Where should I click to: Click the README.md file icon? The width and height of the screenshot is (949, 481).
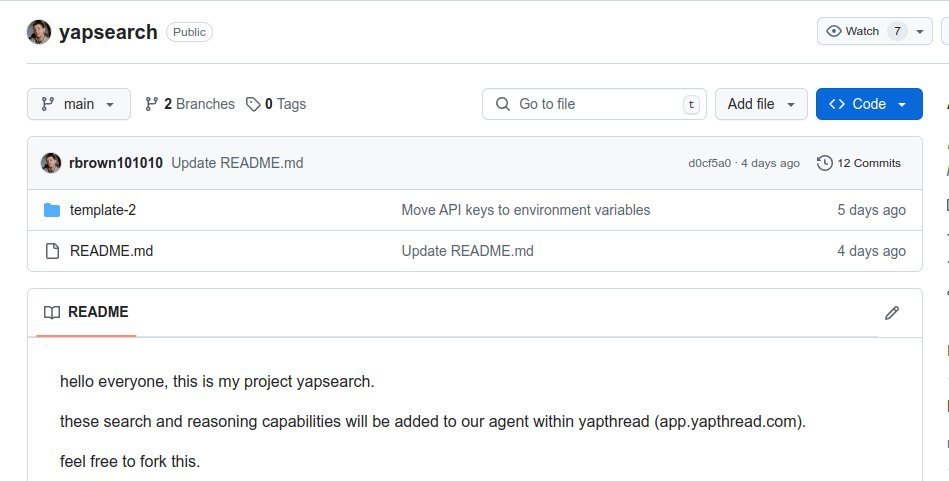pos(52,251)
